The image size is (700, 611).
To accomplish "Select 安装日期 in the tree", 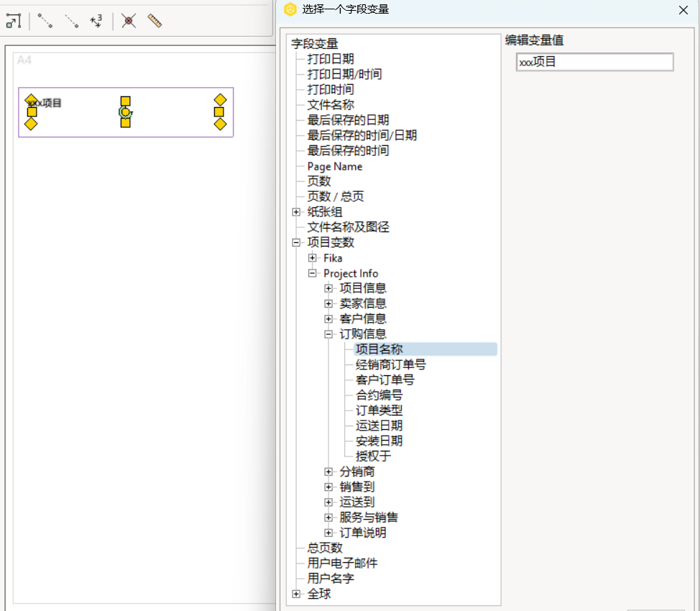I will (x=379, y=441).
